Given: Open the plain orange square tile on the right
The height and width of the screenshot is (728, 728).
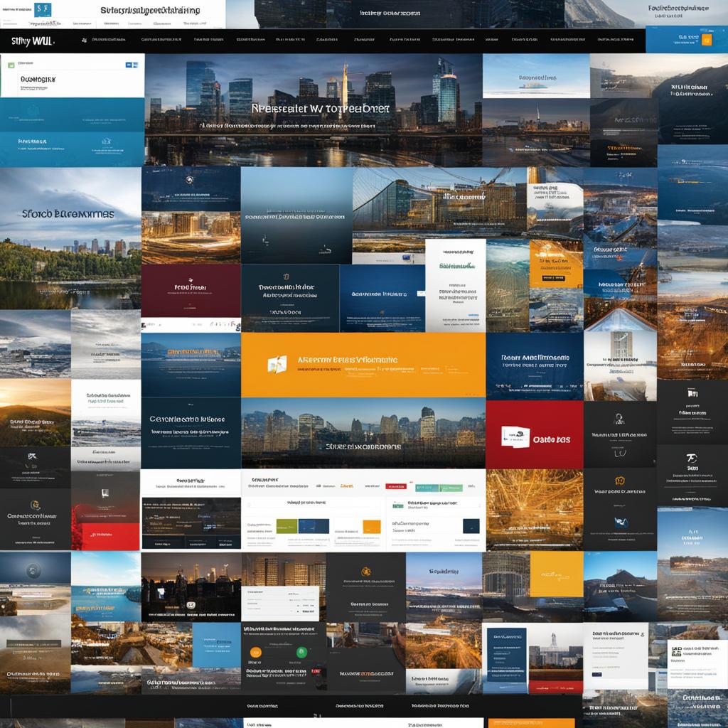Looking at the screenshot, I should pyautogui.click(x=556, y=574).
